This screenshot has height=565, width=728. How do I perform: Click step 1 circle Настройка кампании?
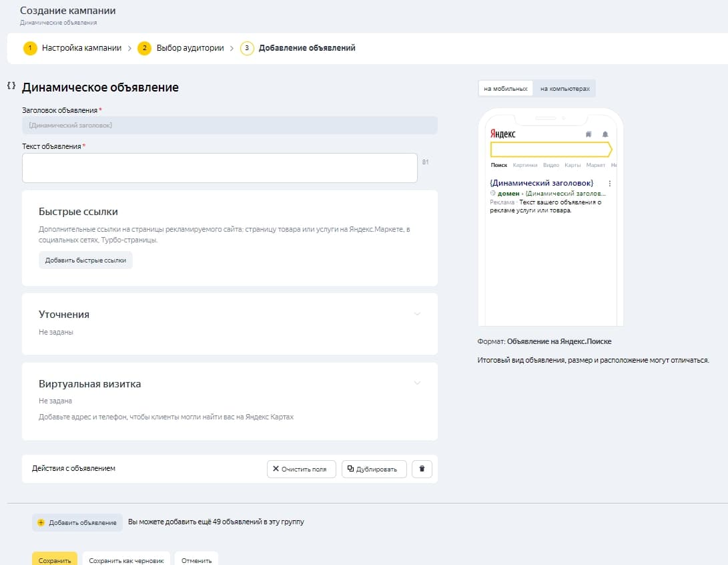(30, 48)
